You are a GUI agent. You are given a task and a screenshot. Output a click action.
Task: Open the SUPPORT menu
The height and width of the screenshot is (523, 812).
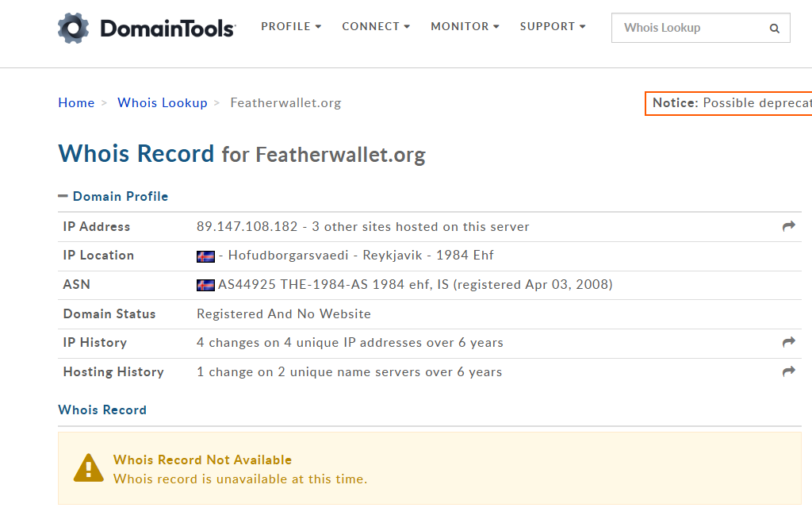[x=553, y=27]
